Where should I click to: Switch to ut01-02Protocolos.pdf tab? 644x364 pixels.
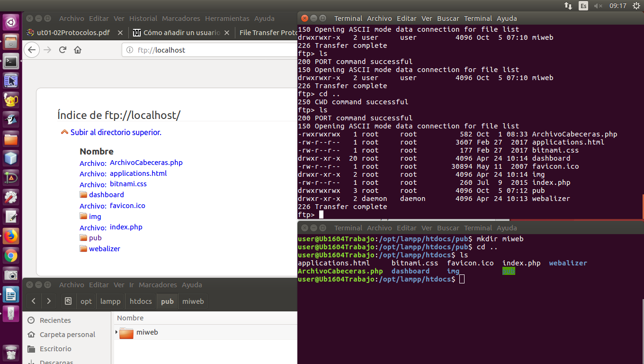tap(73, 33)
